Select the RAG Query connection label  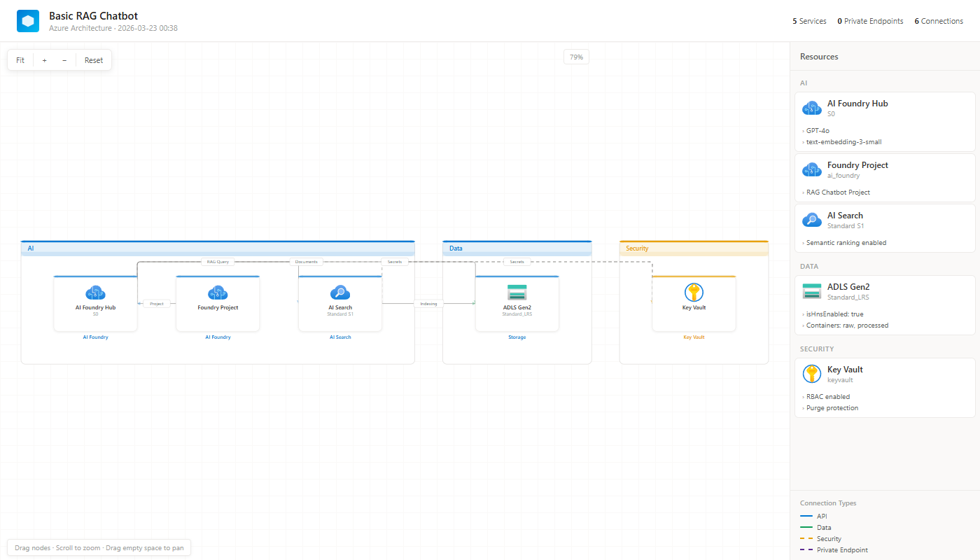point(218,262)
